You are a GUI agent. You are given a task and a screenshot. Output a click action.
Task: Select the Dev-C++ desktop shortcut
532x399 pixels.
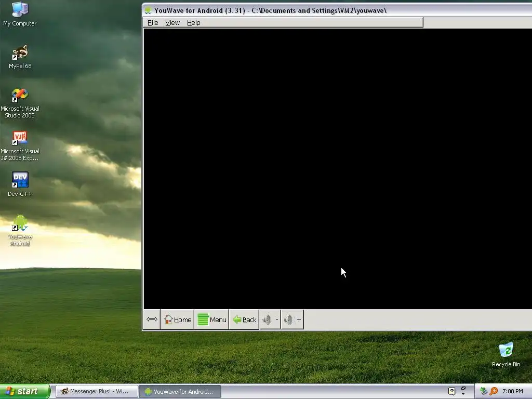point(20,184)
